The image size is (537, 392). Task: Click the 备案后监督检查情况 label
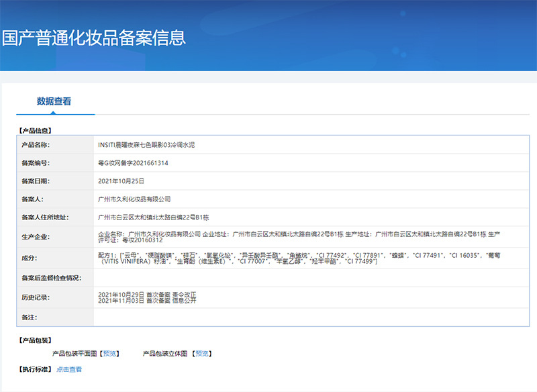(52, 278)
